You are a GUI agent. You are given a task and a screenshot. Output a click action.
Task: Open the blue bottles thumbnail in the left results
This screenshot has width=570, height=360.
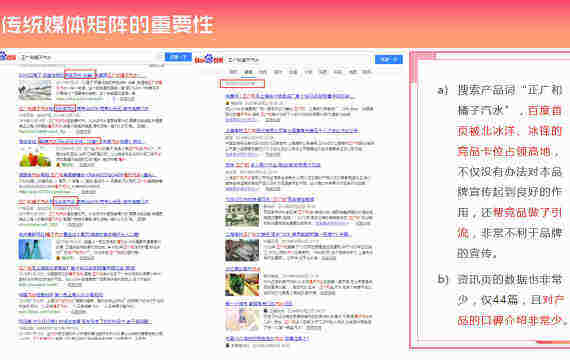[x=35, y=249]
